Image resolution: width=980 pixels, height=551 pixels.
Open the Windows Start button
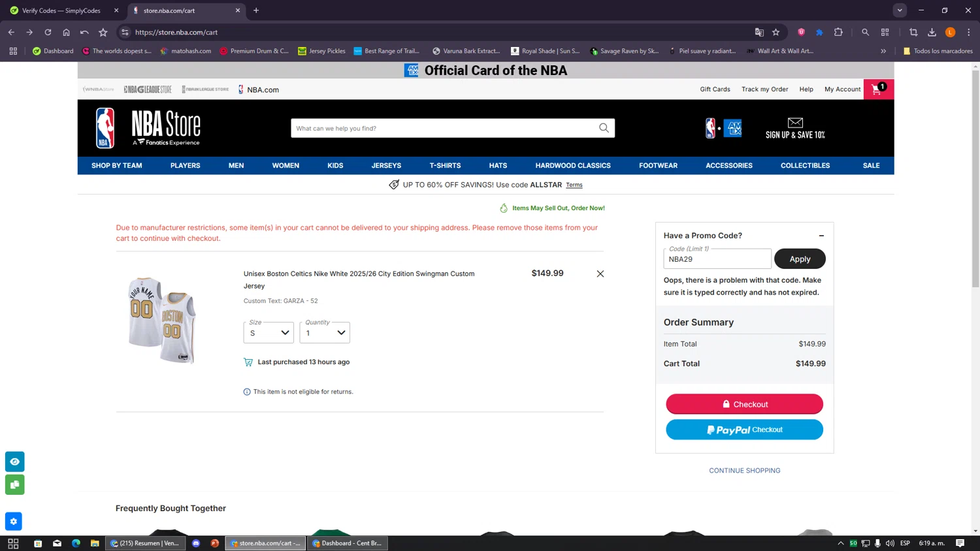[x=13, y=543]
